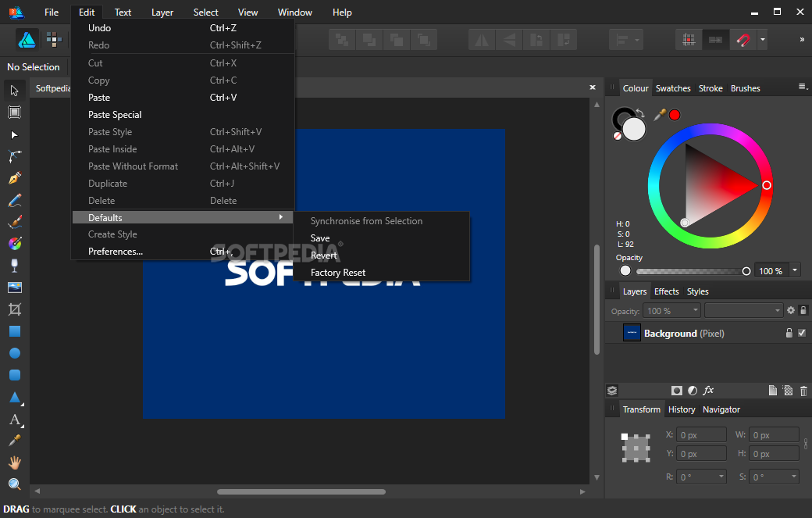Select the Colour Picker tool in toolbar
This screenshot has height=518, width=812.
(15, 441)
